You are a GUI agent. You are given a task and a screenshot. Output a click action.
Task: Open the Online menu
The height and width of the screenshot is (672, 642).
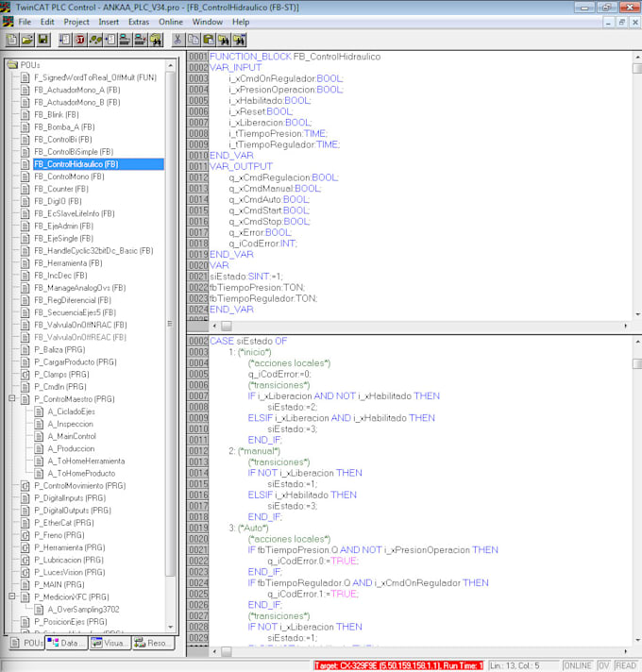[171, 21]
